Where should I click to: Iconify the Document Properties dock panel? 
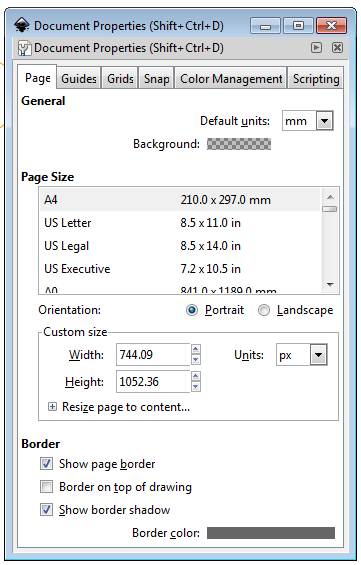316,48
